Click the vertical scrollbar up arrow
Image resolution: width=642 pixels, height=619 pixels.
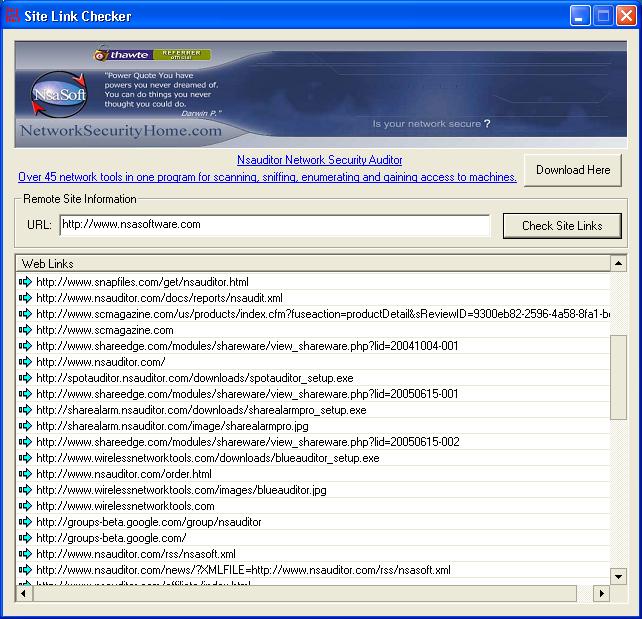618,263
